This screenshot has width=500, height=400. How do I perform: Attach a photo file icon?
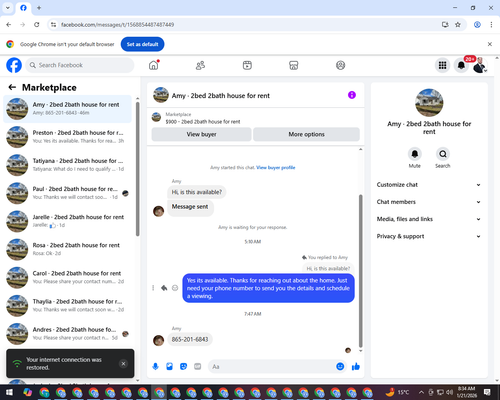[169, 367]
